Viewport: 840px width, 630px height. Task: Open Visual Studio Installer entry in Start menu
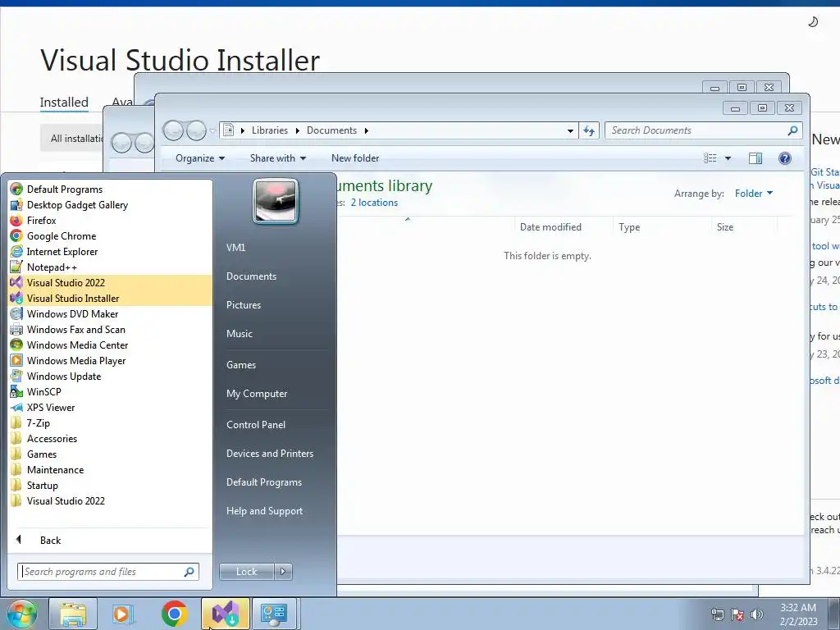[110, 298]
